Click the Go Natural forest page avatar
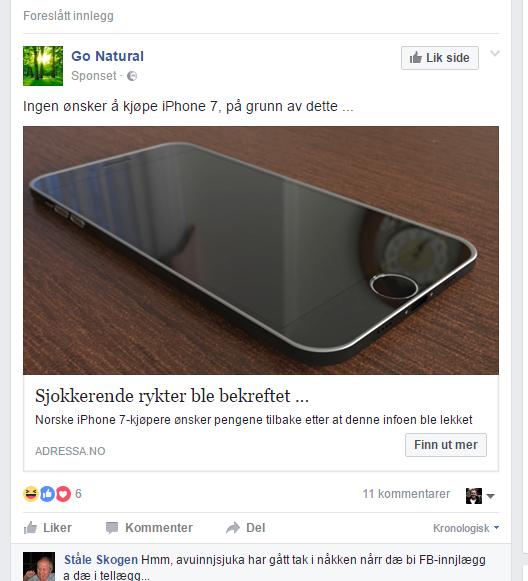 point(43,66)
